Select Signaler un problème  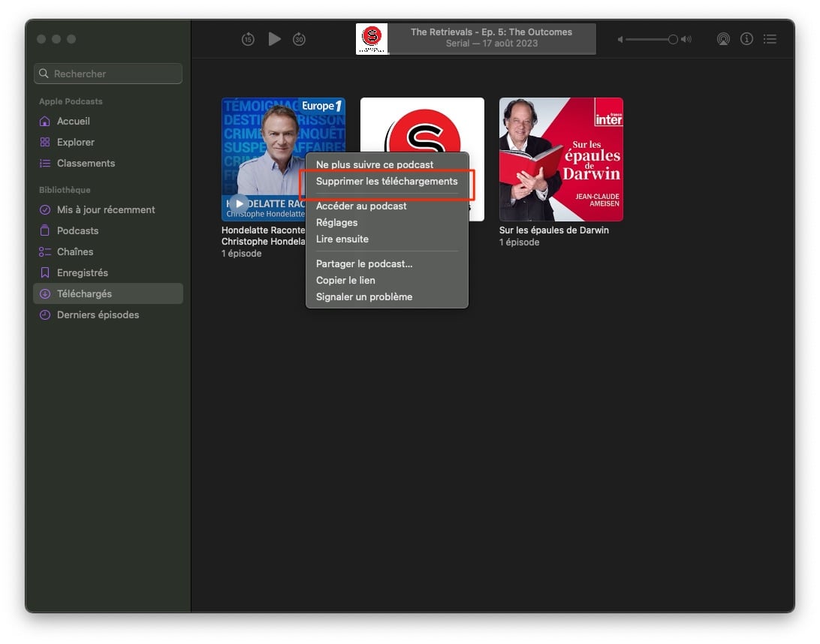point(387,297)
